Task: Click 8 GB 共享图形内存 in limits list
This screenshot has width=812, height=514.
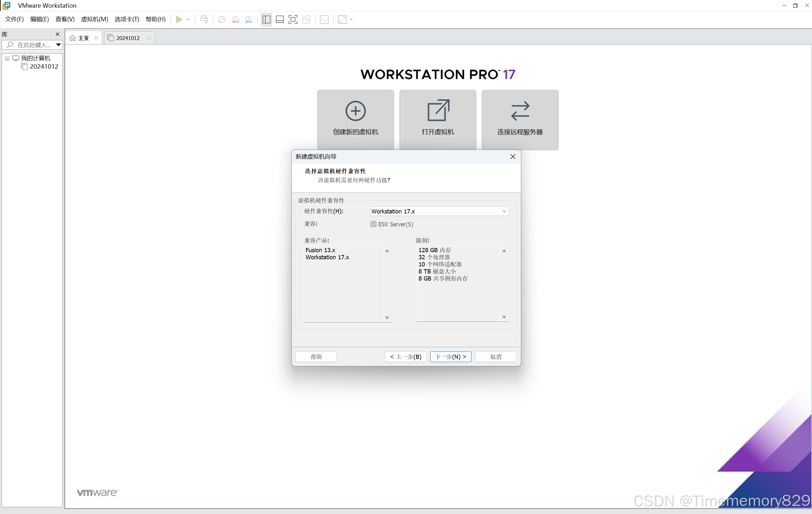Action: pos(443,278)
